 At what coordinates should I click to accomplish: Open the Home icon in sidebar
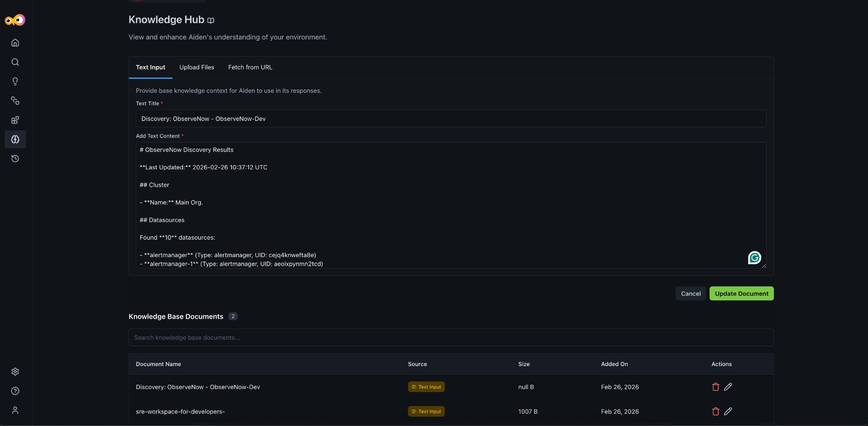click(15, 43)
